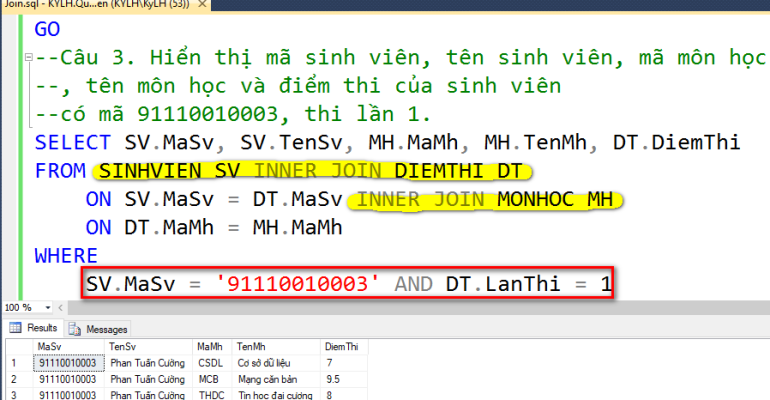This screenshot has height=400, width=770.
Task: Click the GO statement at top
Action: pos(47,29)
